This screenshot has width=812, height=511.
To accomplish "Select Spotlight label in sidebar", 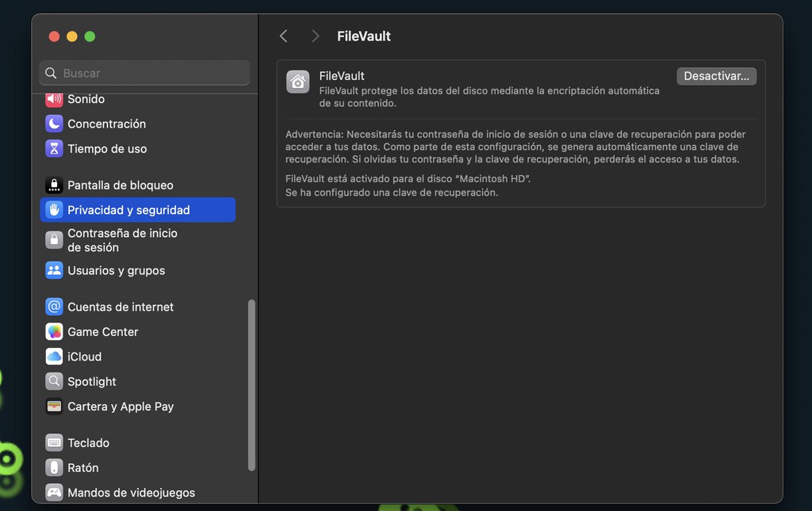I will point(92,382).
